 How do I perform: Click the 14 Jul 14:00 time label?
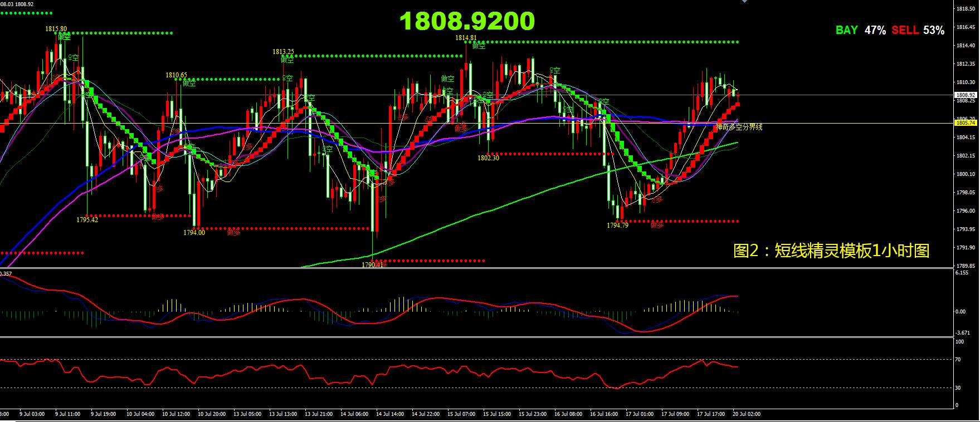click(x=390, y=414)
